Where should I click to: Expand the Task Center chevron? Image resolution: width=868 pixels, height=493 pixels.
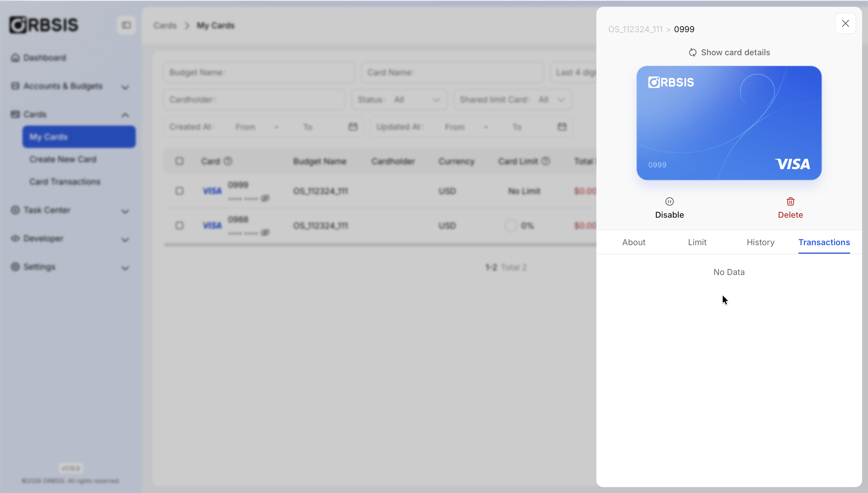125,211
